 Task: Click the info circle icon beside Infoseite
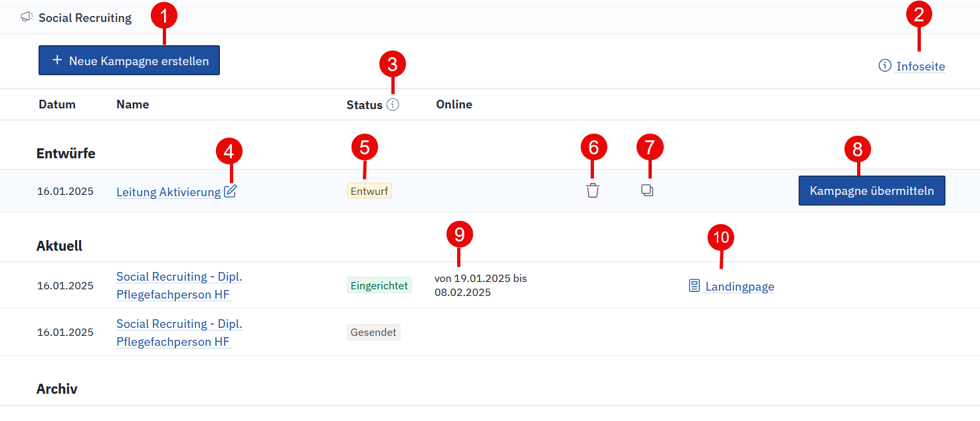pos(885,66)
